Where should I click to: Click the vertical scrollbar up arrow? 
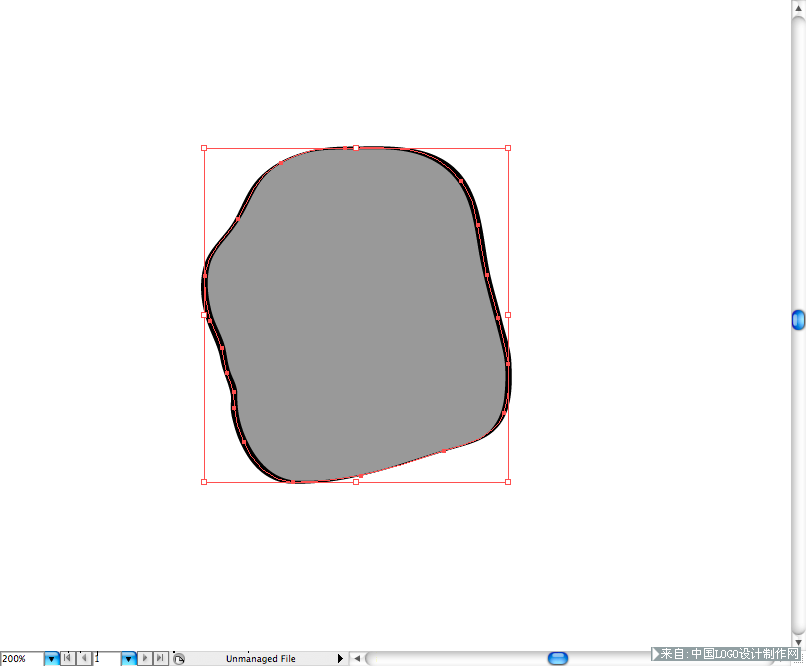pyautogui.click(x=798, y=8)
